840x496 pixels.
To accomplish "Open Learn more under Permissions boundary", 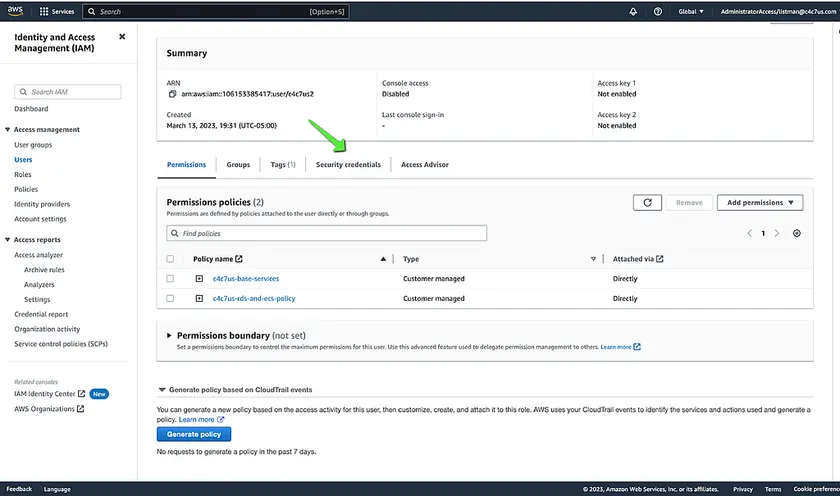I will coord(620,347).
